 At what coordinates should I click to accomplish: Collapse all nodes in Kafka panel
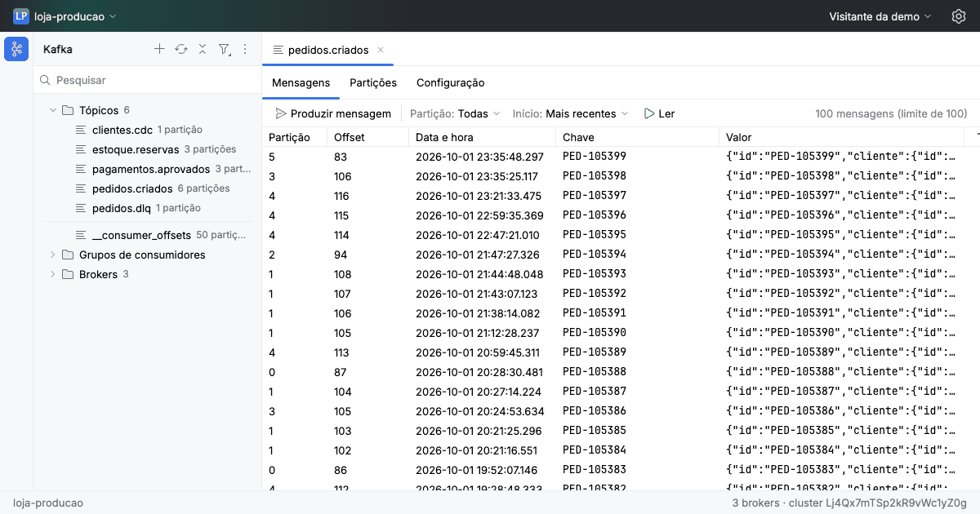(203, 49)
